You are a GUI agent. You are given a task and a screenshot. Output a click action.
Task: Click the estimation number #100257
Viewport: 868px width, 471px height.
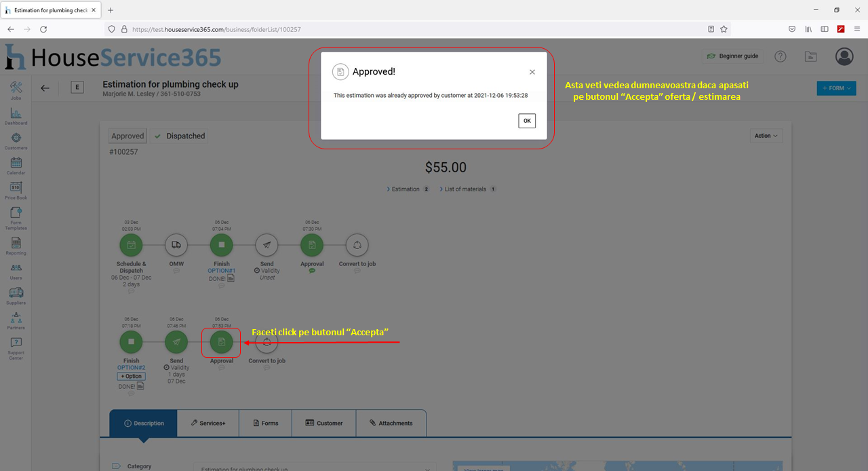point(123,152)
